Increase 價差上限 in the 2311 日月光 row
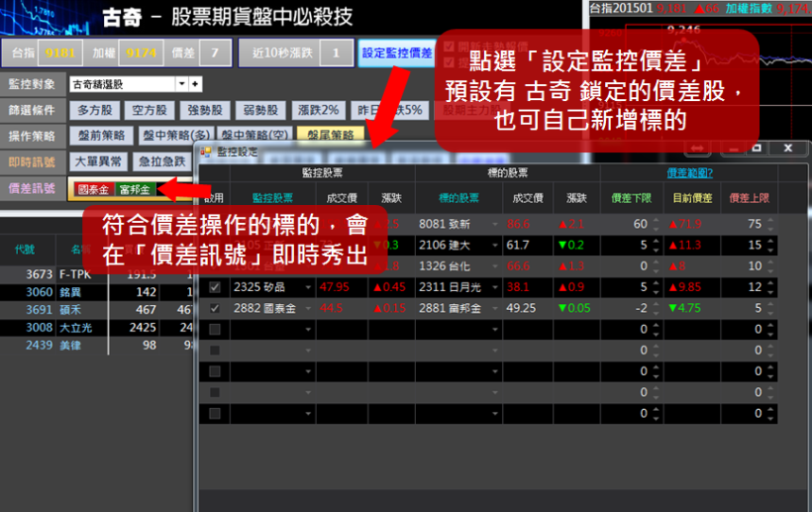Screen dimensions: 812x512 770,282
